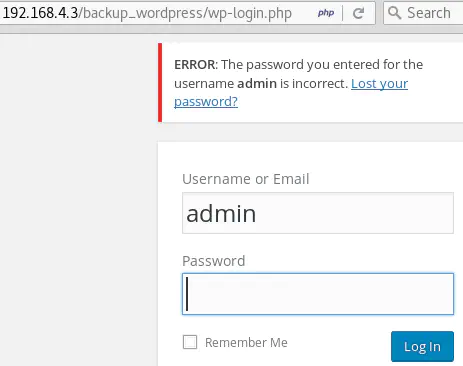Click the php icon in address bar

326,13
